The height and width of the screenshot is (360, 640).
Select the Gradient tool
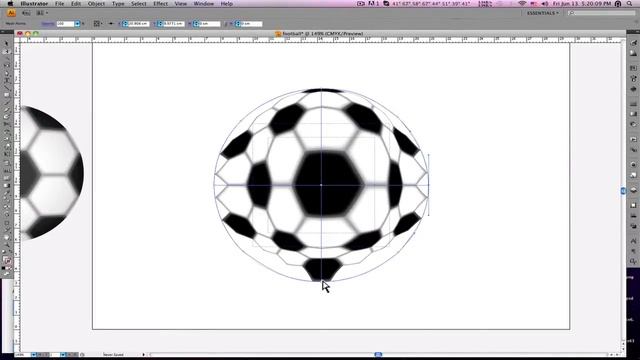click(x=7, y=186)
